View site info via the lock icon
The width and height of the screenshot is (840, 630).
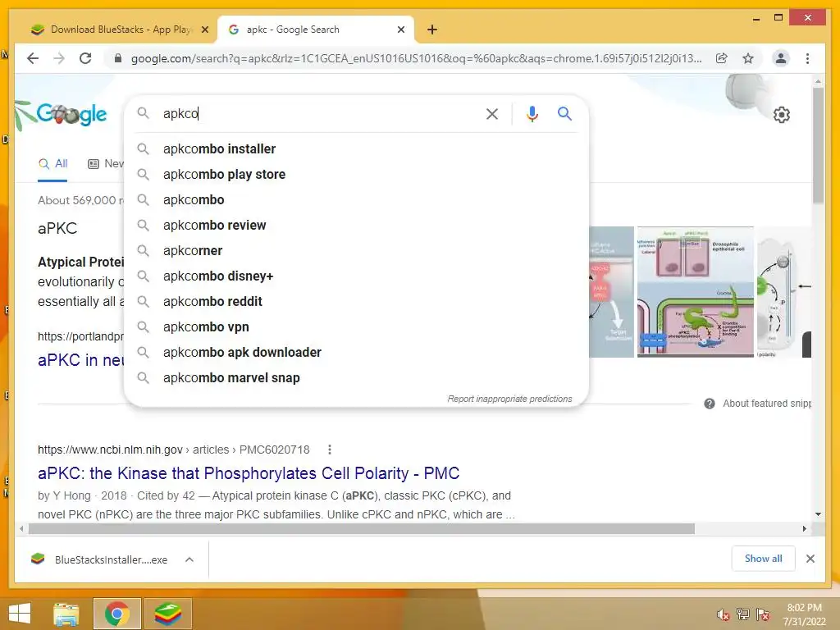(118, 58)
